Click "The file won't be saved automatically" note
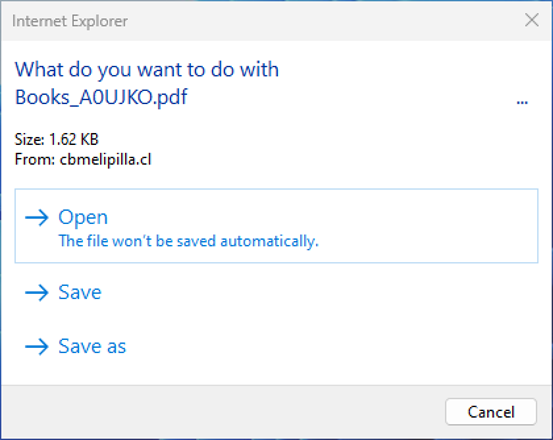Image resolution: width=553 pixels, height=440 pixels. 188,242
